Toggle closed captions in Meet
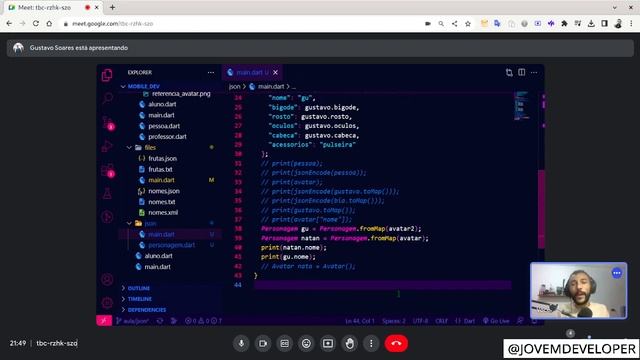 click(x=284, y=344)
